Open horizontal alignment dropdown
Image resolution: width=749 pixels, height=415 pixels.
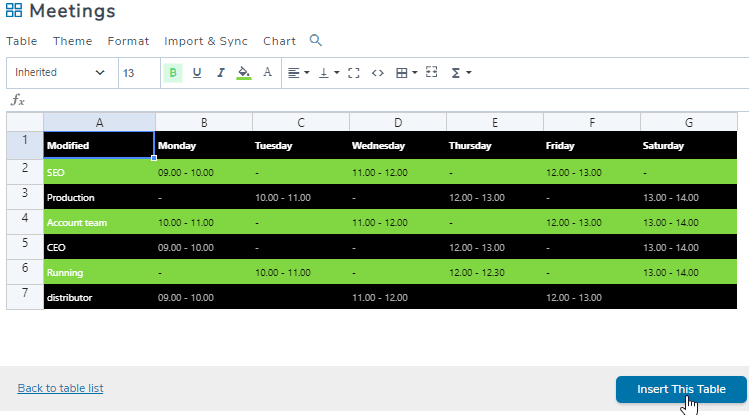pyautogui.click(x=299, y=73)
